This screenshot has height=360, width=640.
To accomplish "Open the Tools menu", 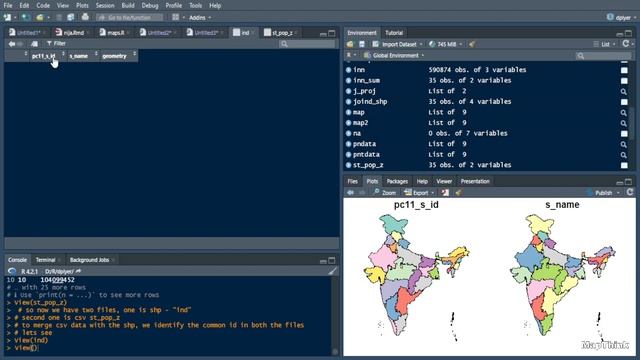I will click(196, 6).
